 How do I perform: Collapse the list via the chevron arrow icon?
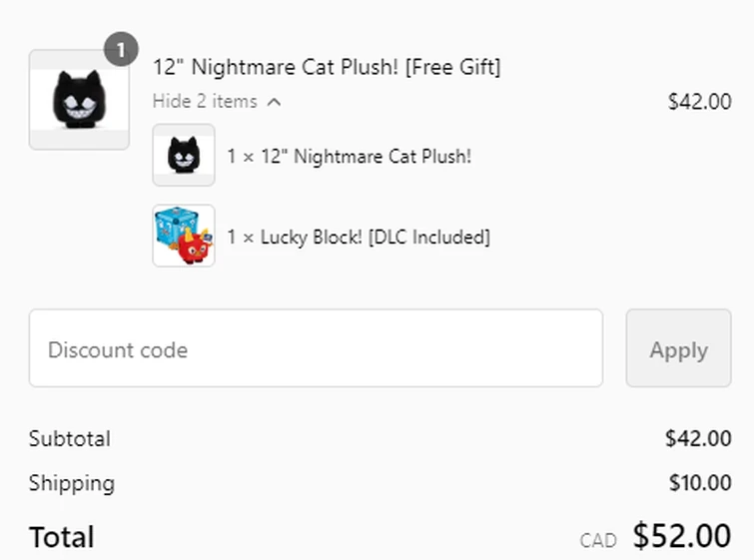(x=275, y=101)
